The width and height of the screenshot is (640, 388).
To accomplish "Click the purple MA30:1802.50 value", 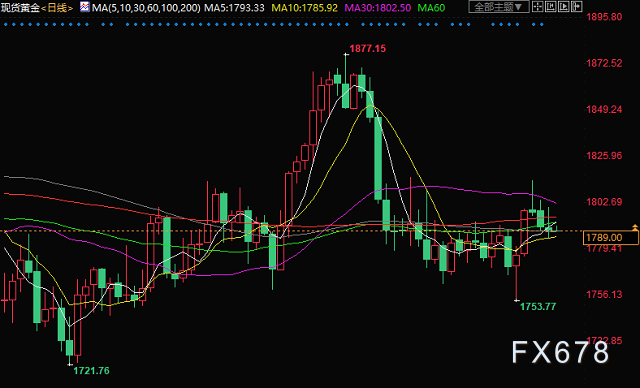I will click(x=378, y=8).
